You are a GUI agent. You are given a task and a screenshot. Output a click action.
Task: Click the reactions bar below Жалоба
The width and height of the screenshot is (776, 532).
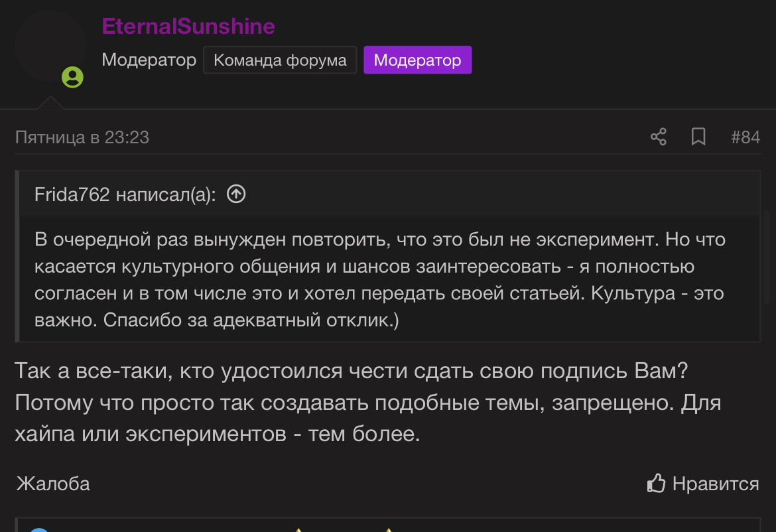(x=388, y=525)
